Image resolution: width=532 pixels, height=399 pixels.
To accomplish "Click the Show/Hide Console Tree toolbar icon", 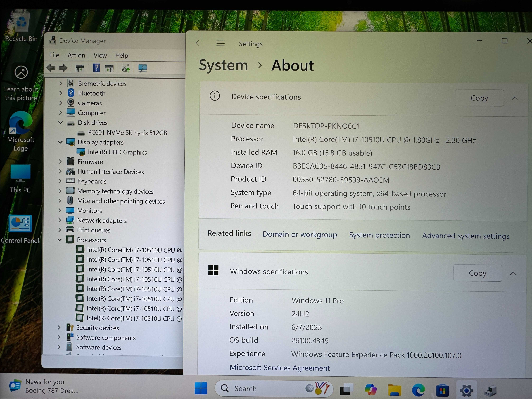I will pos(80,68).
